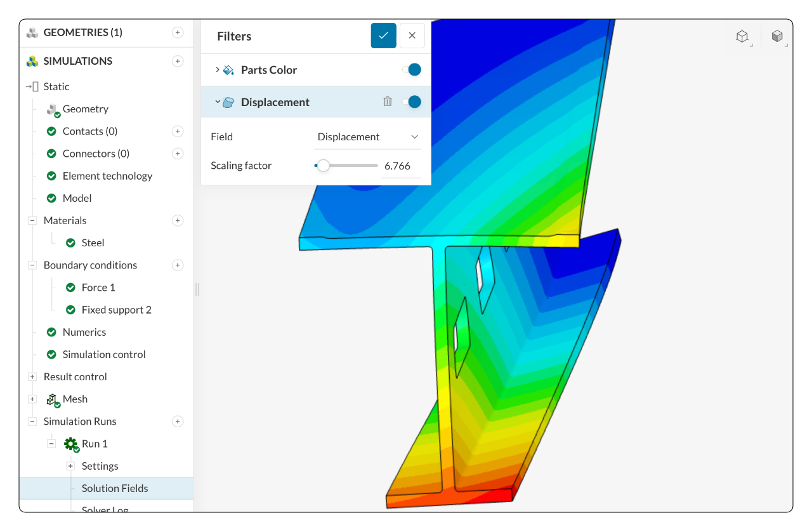Expand the Parts Color filter section

tap(218, 70)
